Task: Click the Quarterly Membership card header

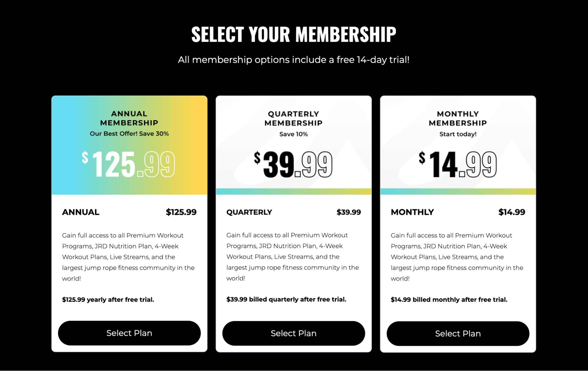Action: click(x=294, y=118)
